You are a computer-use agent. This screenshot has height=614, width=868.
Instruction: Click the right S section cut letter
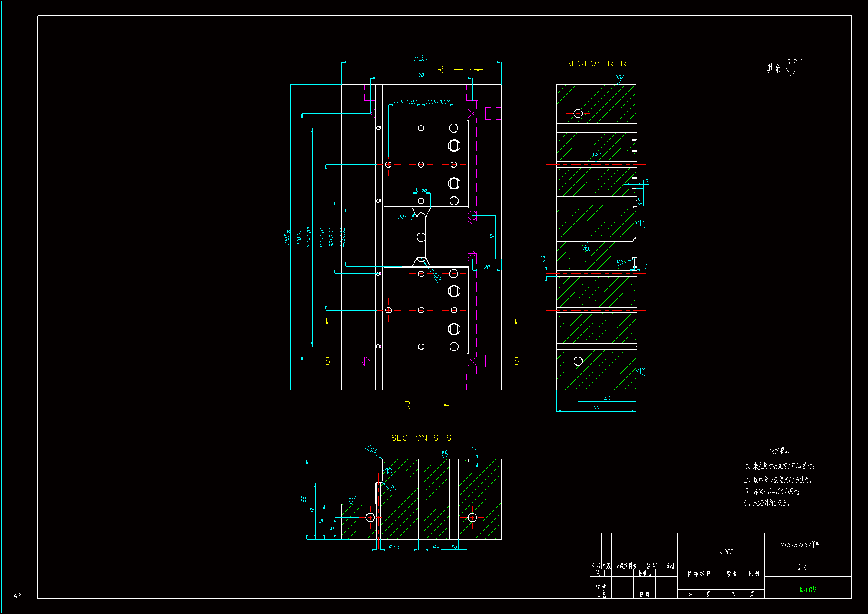(x=516, y=361)
